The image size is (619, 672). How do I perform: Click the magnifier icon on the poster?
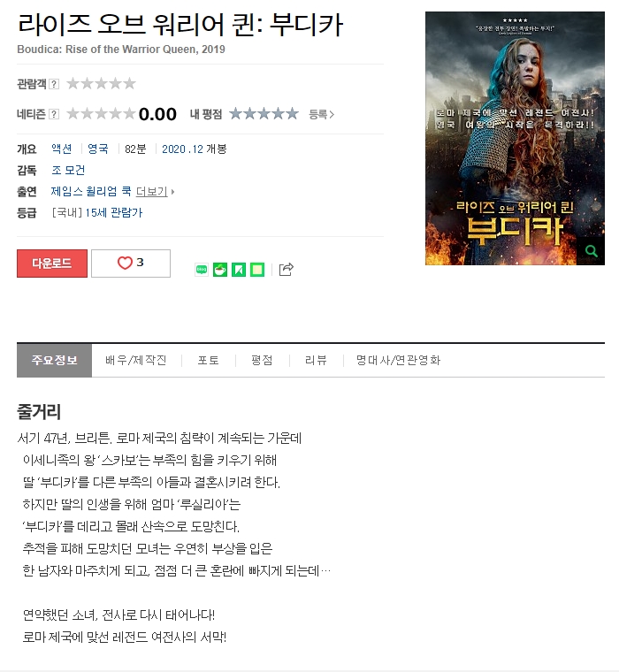(x=591, y=251)
